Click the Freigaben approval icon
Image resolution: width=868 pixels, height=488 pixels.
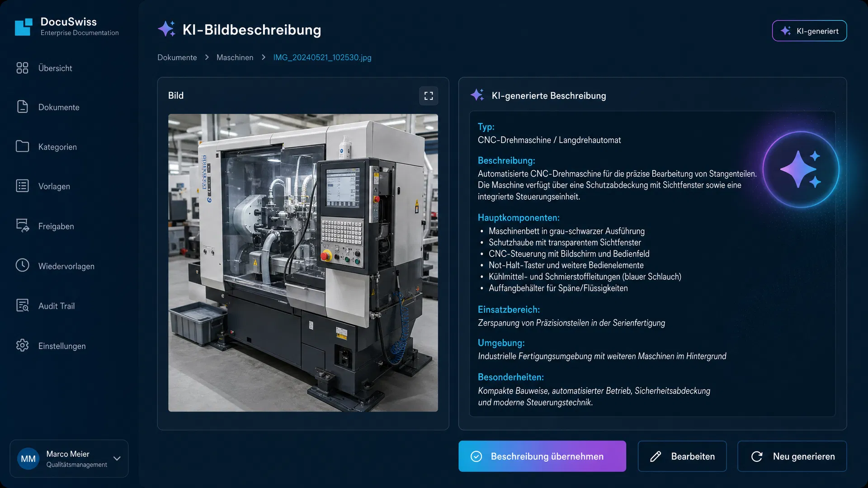point(23,225)
